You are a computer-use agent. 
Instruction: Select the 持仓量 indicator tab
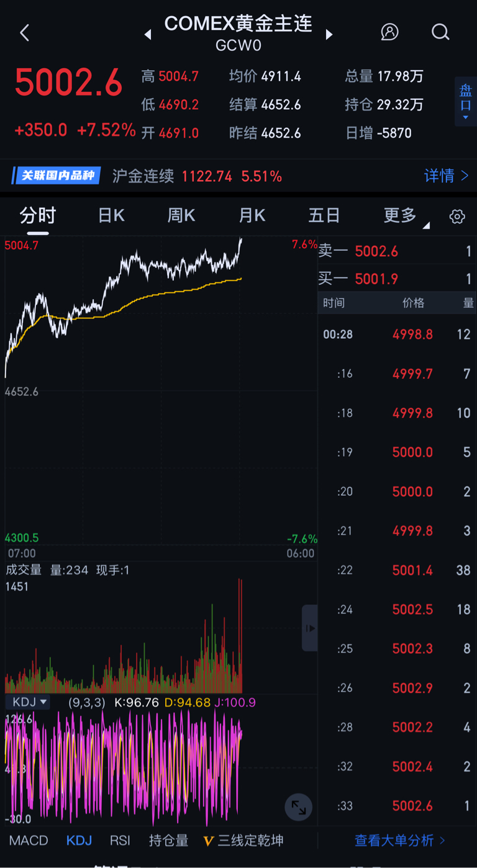click(168, 841)
